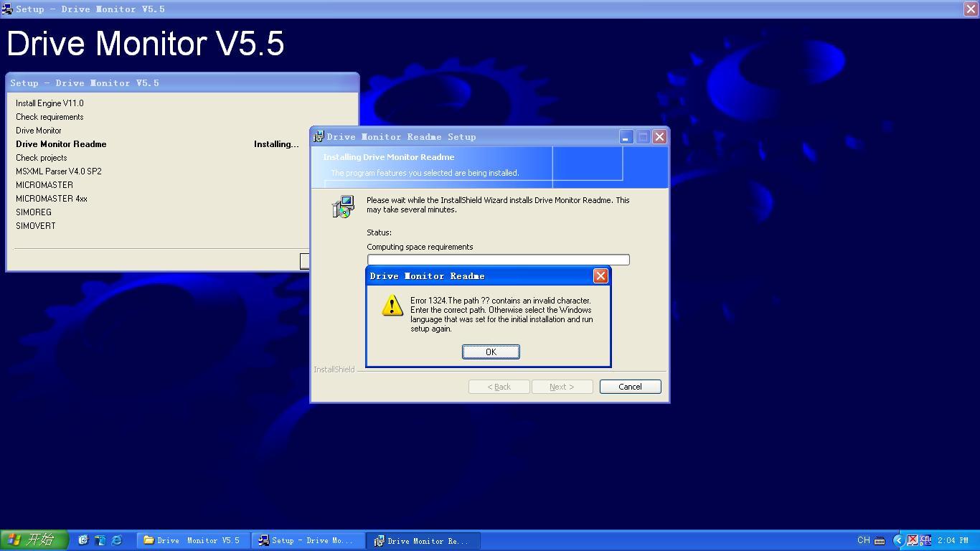Click the CH language indicator in taskbar
The height and width of the screenshot is (551, 980).
click(864, 540)
